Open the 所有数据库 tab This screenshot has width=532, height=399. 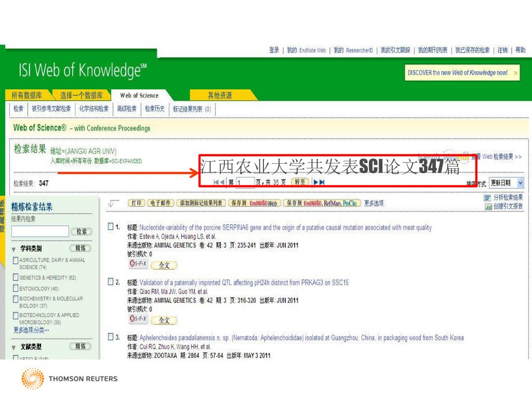(x=27, y=96)
